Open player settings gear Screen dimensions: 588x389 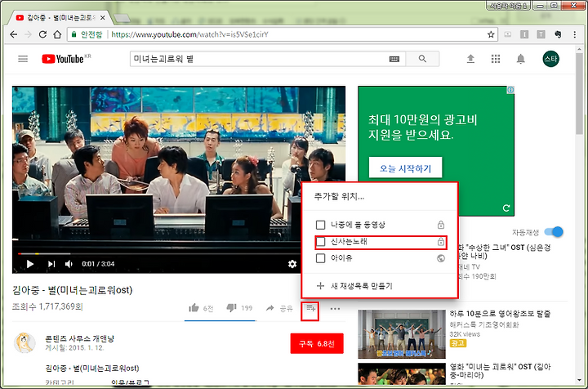(292, 264)
